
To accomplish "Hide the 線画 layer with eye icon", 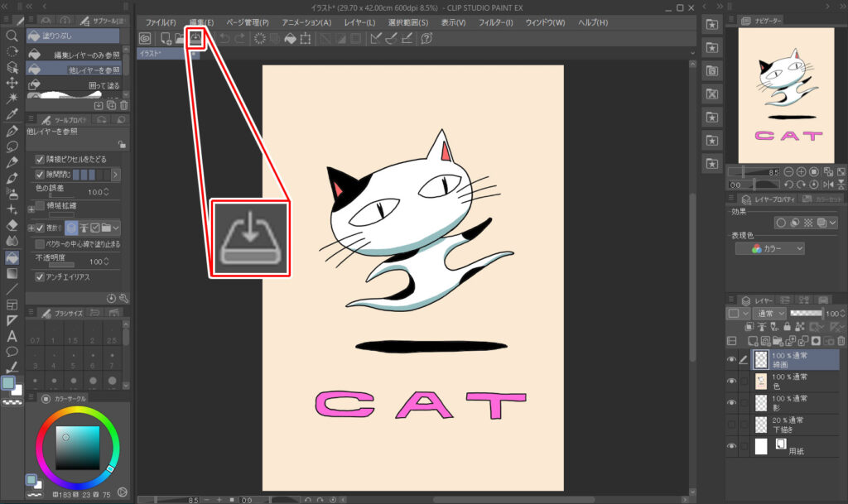I will click(x=731, y=359).
